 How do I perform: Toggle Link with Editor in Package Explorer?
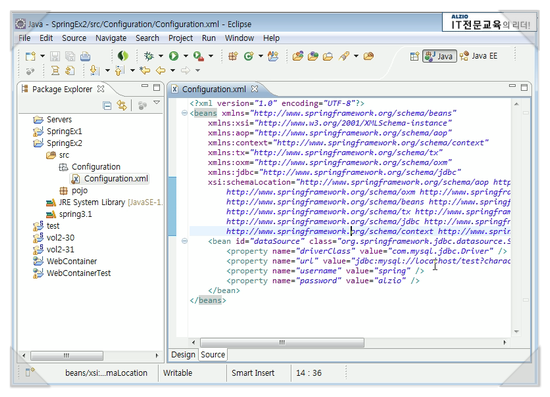(122, 105)
